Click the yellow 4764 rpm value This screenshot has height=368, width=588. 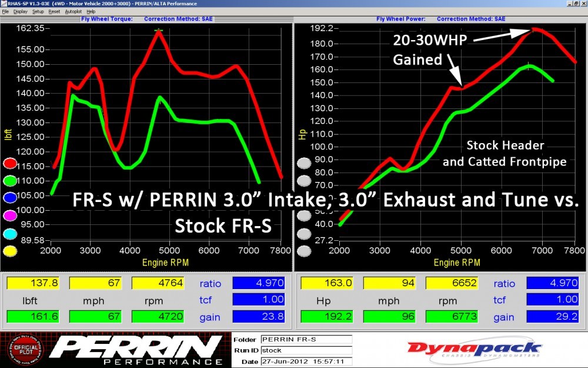[x=158, y=283]
